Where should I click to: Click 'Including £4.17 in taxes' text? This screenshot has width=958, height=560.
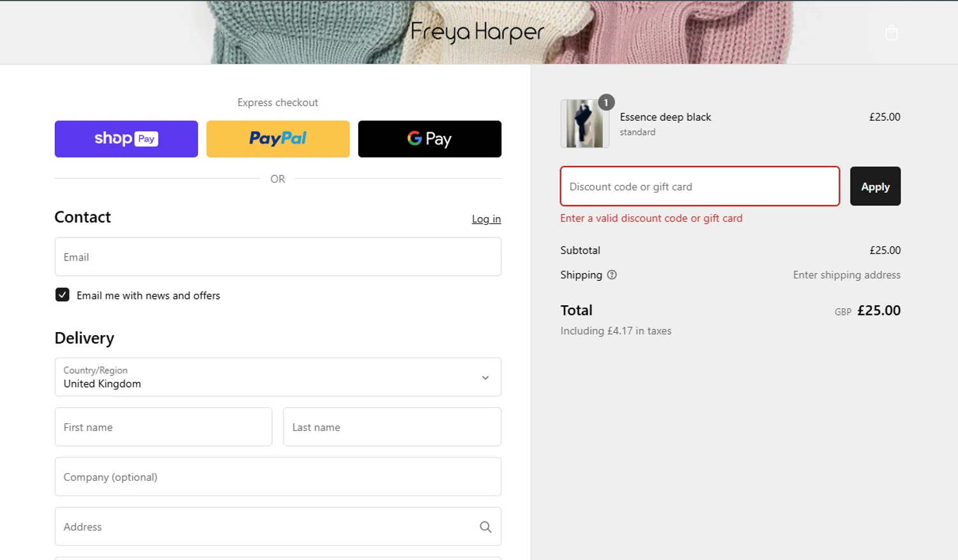click(616, 331)
